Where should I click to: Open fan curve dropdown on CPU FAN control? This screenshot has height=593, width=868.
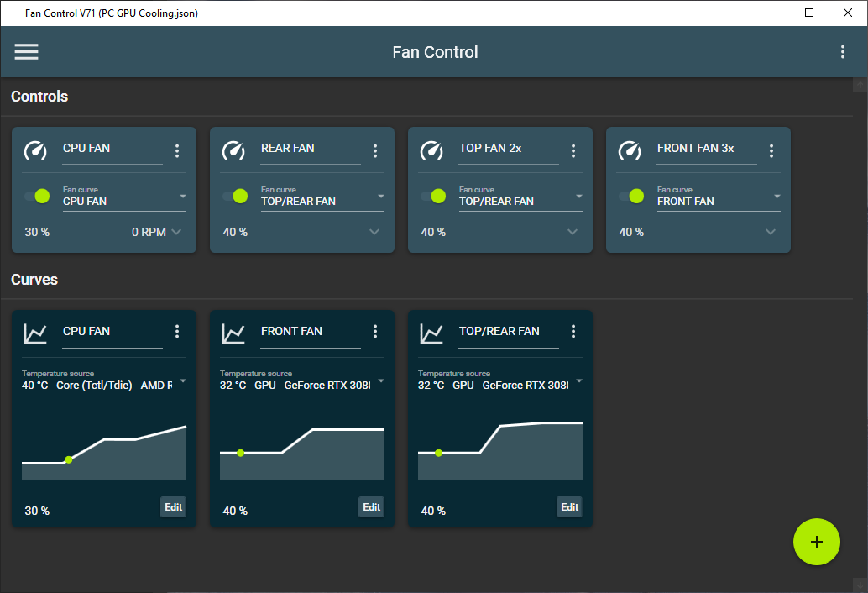click(124, 197)
